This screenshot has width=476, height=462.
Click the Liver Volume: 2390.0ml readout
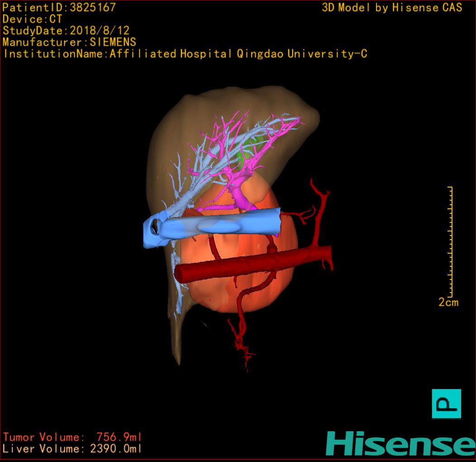point(72,448)
